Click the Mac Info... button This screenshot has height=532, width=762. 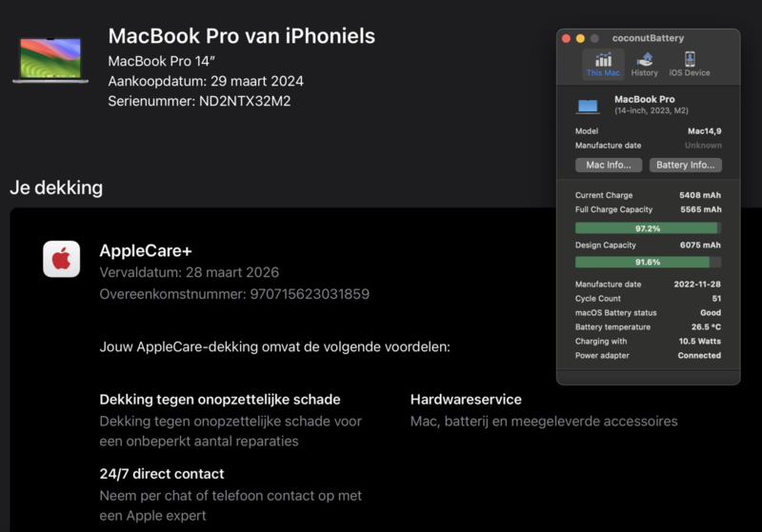point(609,165)
